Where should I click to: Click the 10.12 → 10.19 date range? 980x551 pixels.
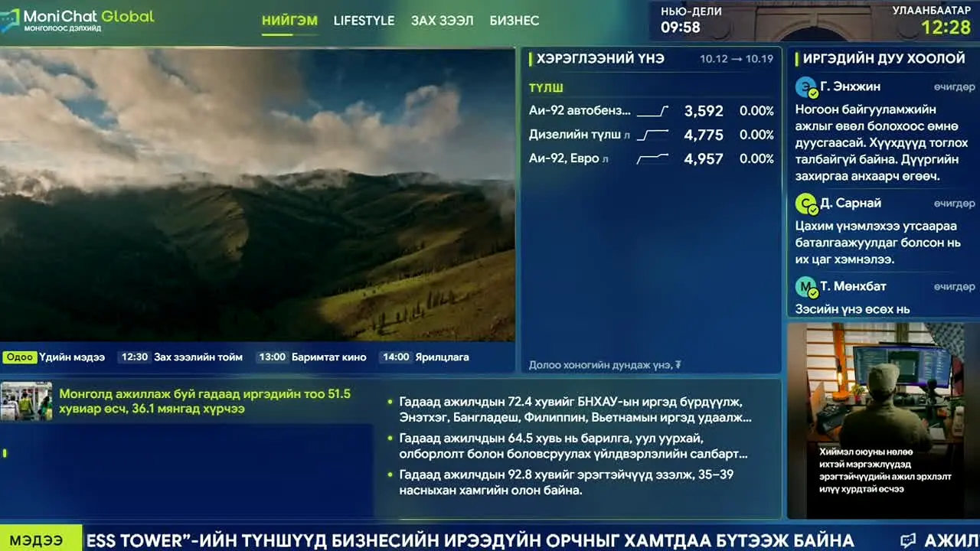(x=736, y=60)
